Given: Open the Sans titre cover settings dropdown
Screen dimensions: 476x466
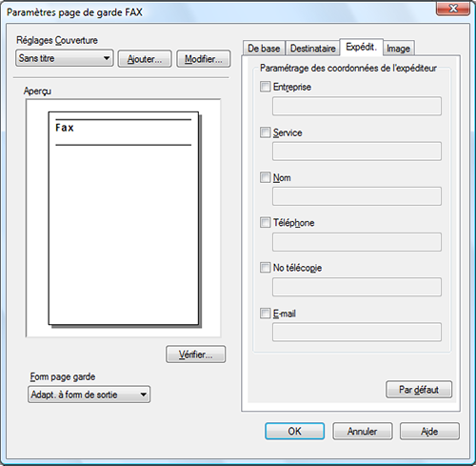Looking at the screenshot, I should (x=65, y=58).
